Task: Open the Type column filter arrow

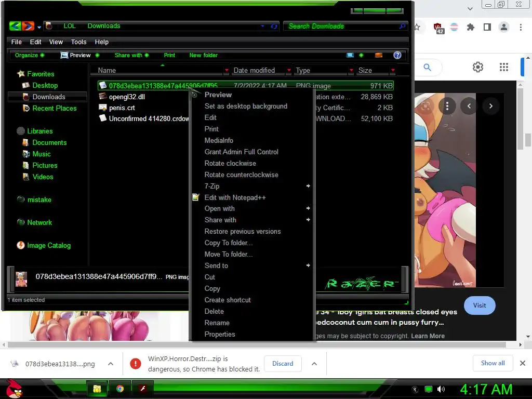Action: (351, 70)
